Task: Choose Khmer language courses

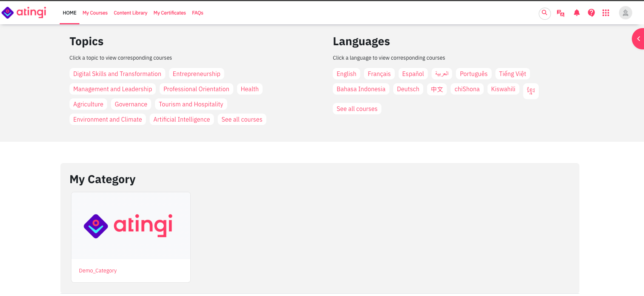Action: (x=531, y=91)
